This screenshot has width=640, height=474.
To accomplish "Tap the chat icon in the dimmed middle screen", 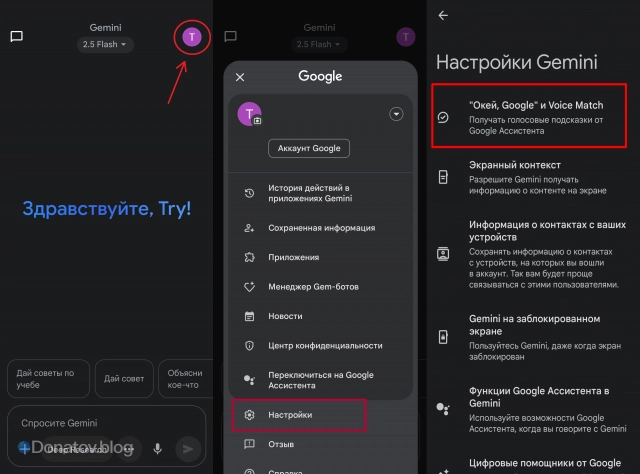I will coord(230,36).
